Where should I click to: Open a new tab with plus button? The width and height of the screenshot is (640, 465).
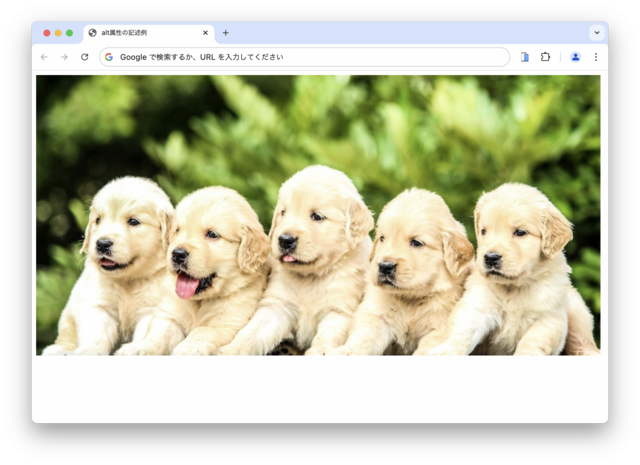pos(225,33)
